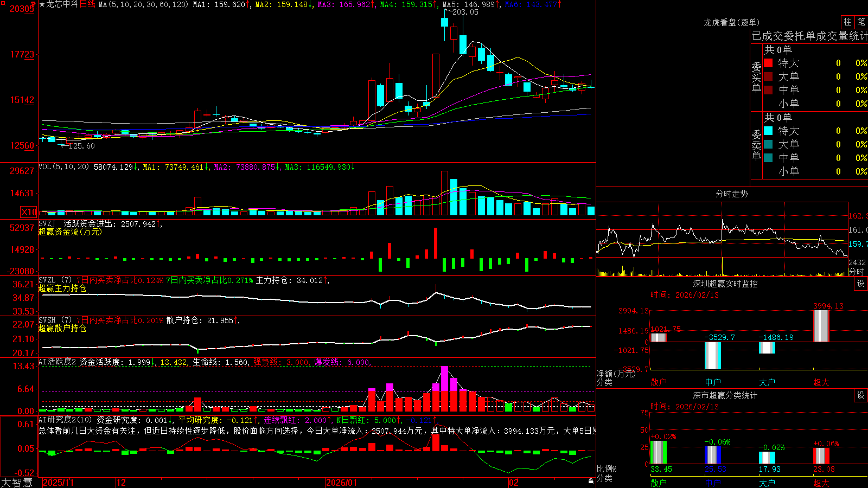The image size is (868, 488).
Task: Click the 笔 display mode button
Action: (x=861, y=22)
